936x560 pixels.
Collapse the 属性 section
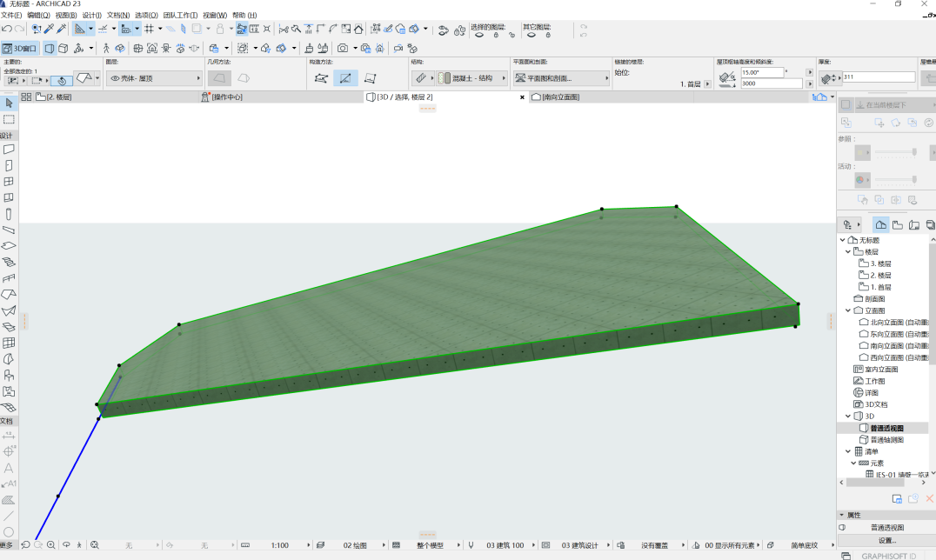(842, 515)
